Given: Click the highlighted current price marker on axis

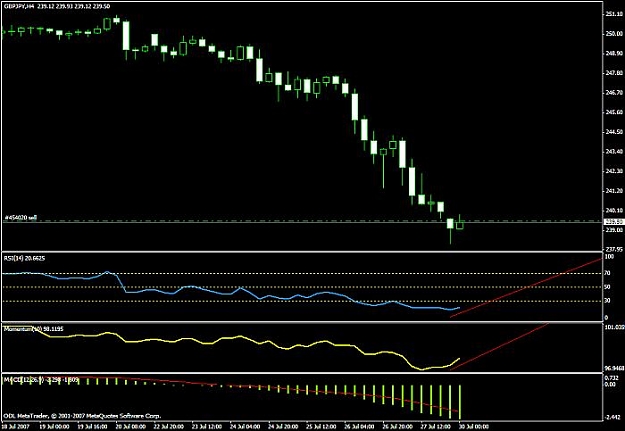Looking at the screenshot, I should point(614,221).
